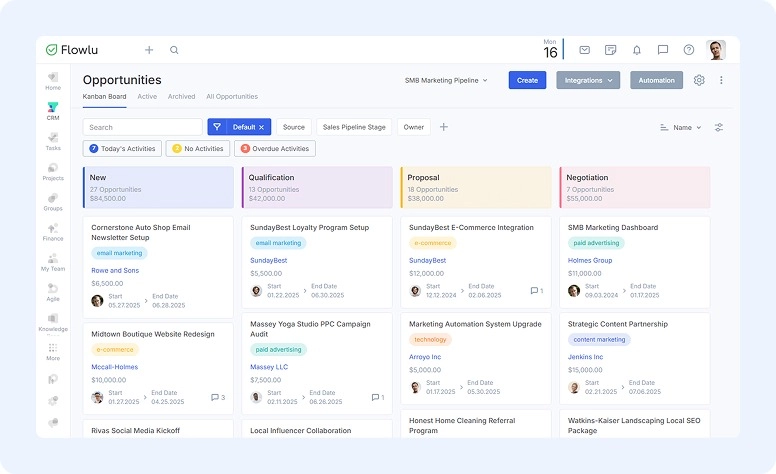Open the Projects module in sidebar
This screenshot has width=776, height=474.
coord(53,172)
